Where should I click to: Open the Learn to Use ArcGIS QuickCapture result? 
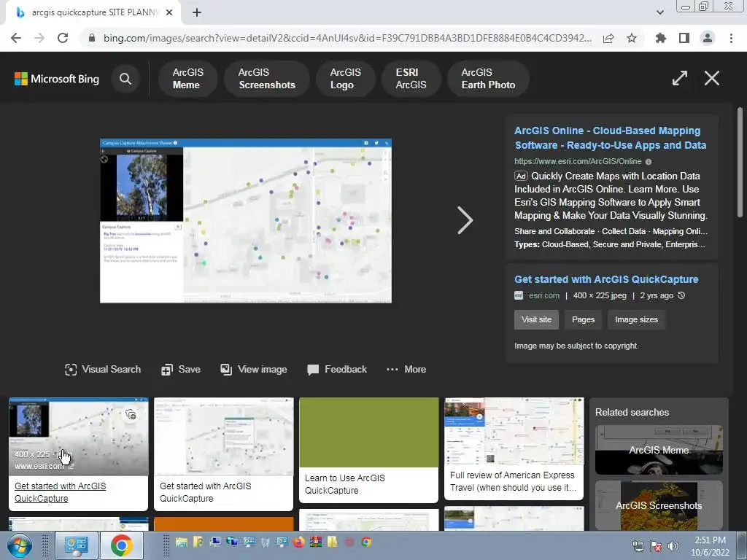tap(368, 450)
